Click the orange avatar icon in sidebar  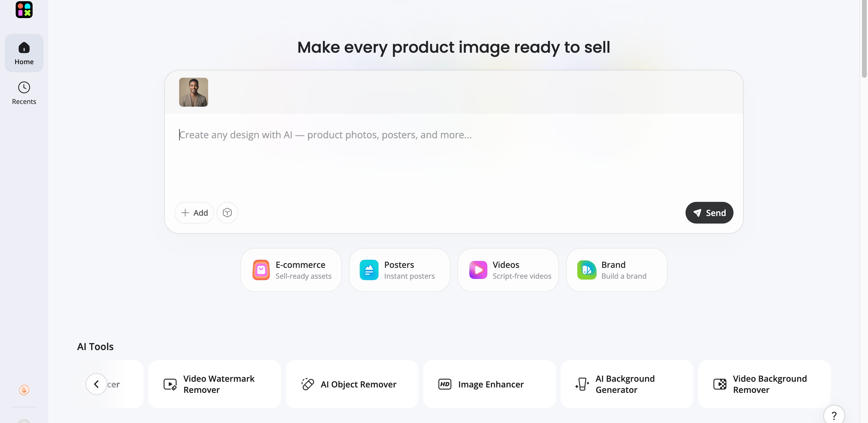[24, 390]
